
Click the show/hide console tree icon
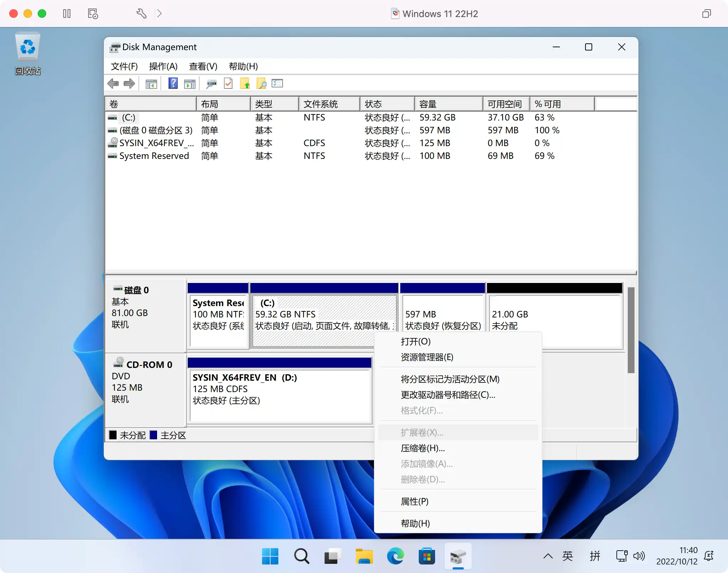[x=151, y=84]
